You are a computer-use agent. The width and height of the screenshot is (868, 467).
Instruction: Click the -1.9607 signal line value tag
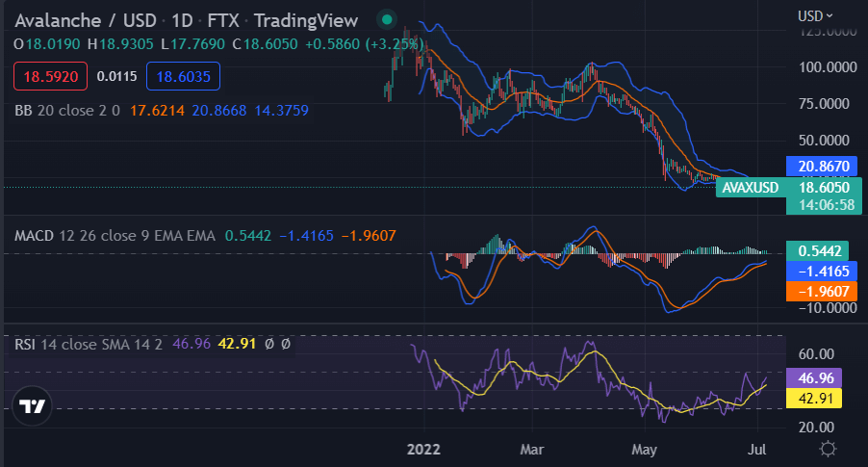click(x=820, y=292)
